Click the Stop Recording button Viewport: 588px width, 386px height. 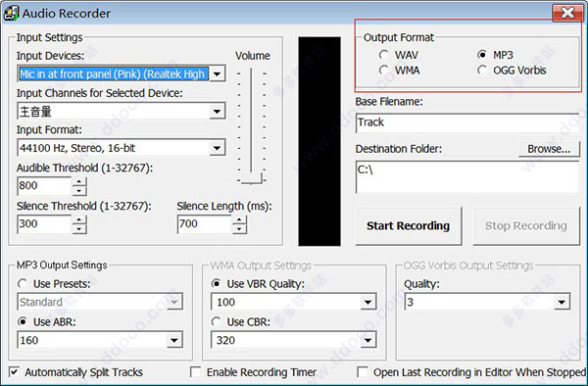click(x=526, y=226)
